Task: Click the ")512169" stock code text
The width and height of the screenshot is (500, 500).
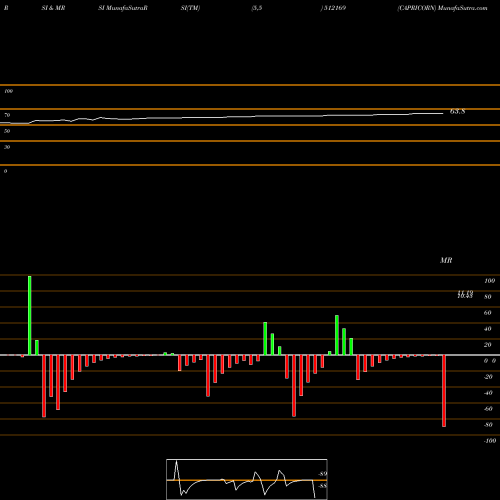Action: tap(333, 8)
